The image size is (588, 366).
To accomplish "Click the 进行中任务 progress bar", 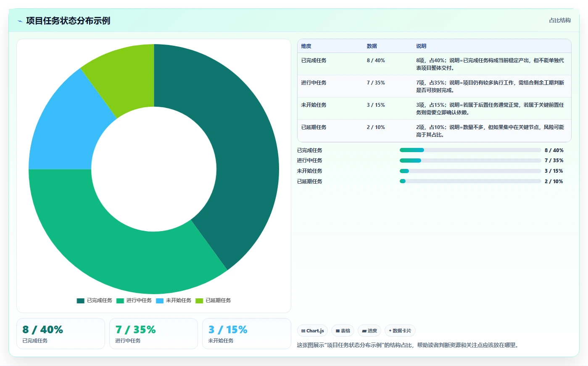I will coord(470,161).
